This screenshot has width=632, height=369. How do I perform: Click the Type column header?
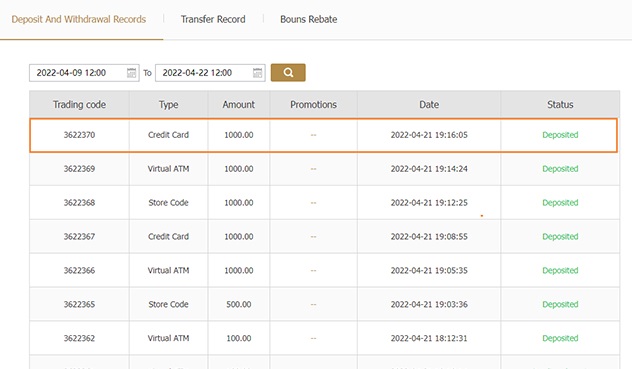pos(168,104)
